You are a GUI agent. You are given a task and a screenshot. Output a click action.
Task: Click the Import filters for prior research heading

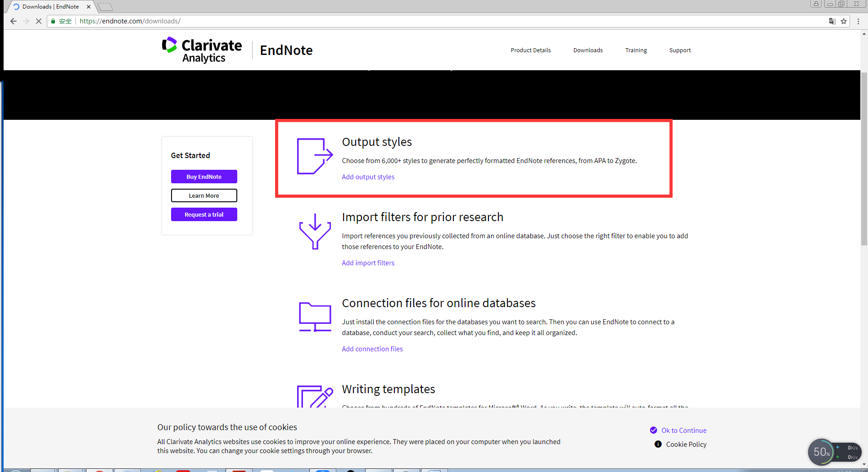click(422, 217)
